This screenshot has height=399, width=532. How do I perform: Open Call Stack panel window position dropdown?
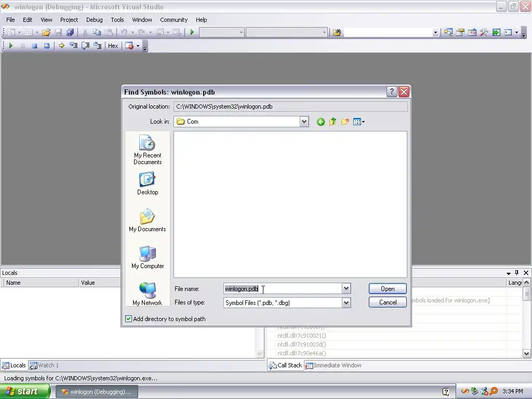pyautogui.click(x=508, y=273)
